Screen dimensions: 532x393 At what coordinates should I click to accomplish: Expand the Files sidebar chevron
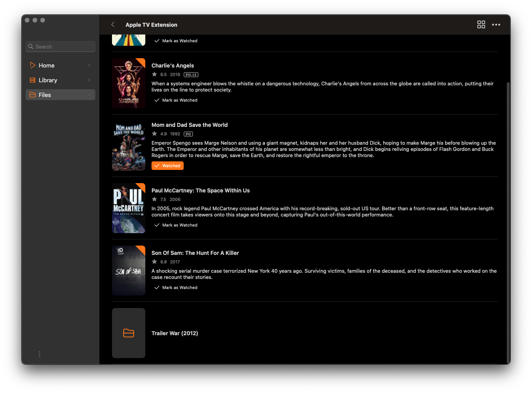tap(89, 95)
